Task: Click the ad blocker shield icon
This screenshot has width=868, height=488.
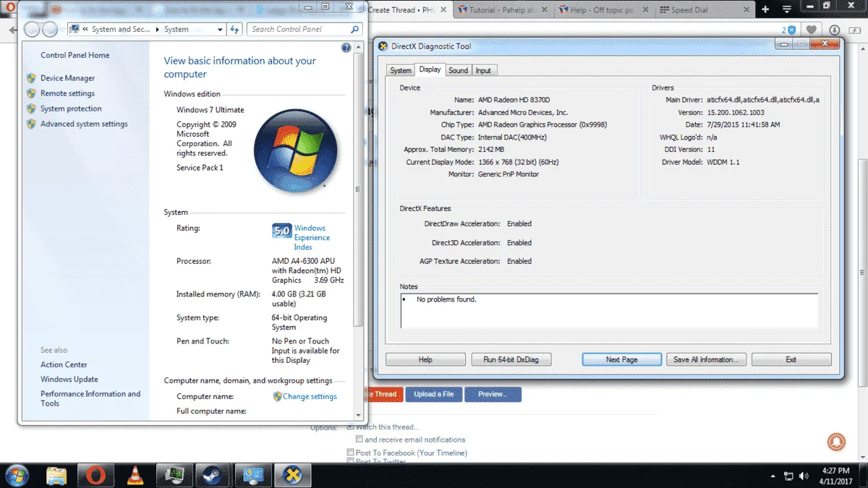Action: [x=791, y=30]
